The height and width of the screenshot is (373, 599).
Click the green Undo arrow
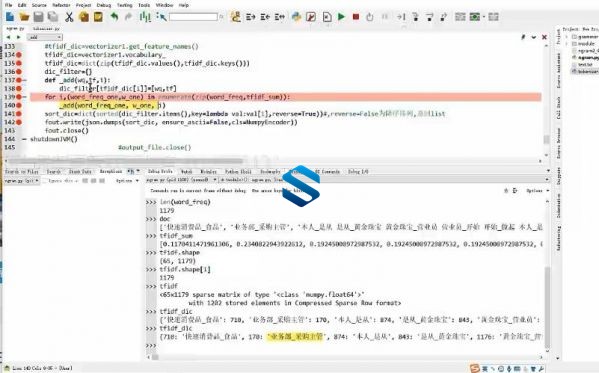114,16
